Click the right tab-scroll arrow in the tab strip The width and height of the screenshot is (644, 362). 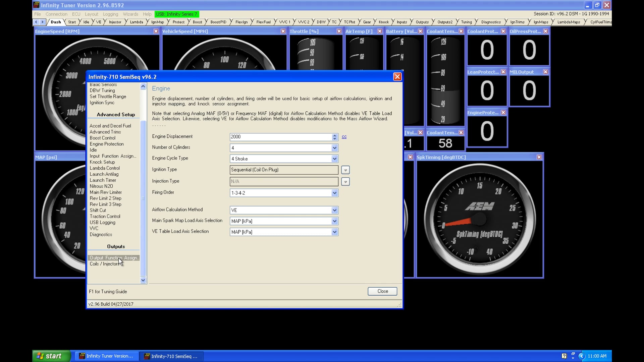(x=43, y=22)
